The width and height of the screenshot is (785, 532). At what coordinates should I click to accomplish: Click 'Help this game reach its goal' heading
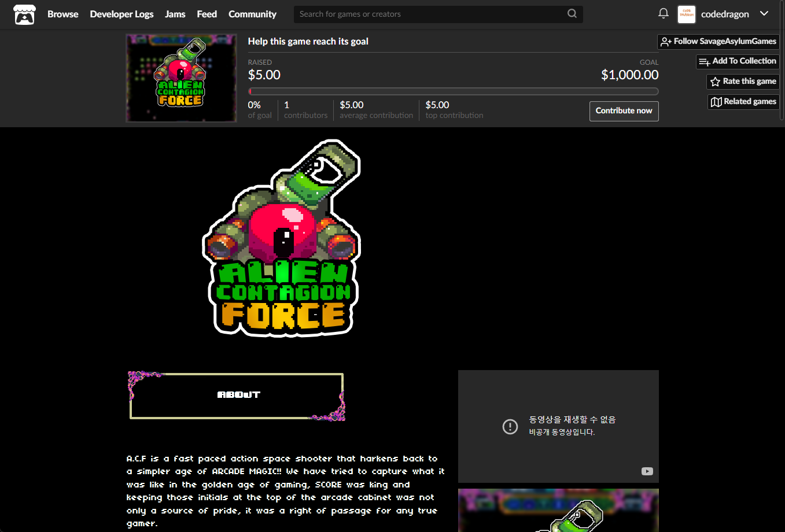click(x=308, y=42)
